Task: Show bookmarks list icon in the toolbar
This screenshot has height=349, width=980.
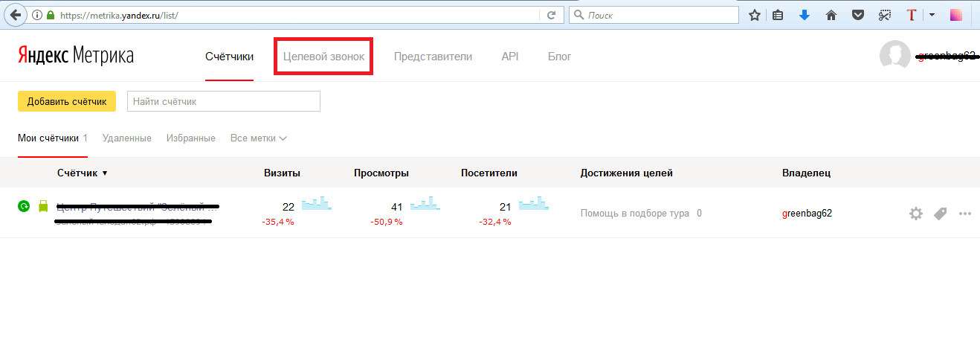Action: 778,15
